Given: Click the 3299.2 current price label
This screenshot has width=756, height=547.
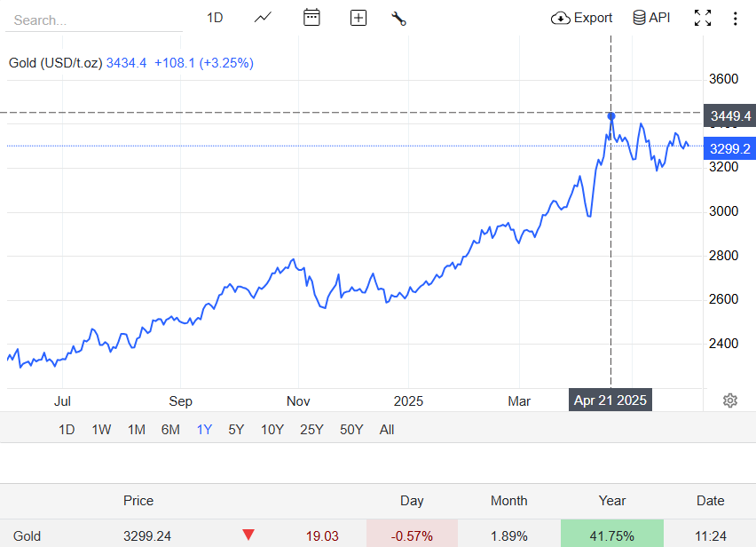Looking at the screenshot, I should click(730, 148).
